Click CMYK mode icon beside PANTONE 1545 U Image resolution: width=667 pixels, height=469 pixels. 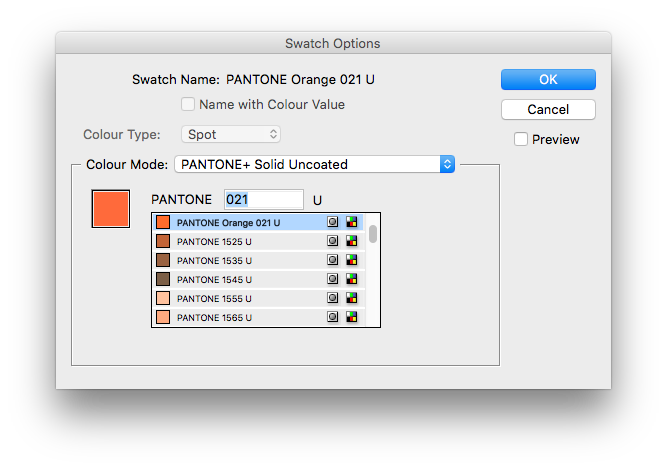point(351,279)
